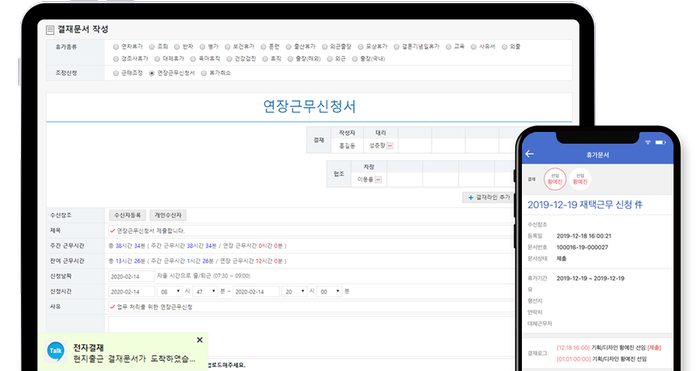Open the start minute dropdown showing 47

205,292
